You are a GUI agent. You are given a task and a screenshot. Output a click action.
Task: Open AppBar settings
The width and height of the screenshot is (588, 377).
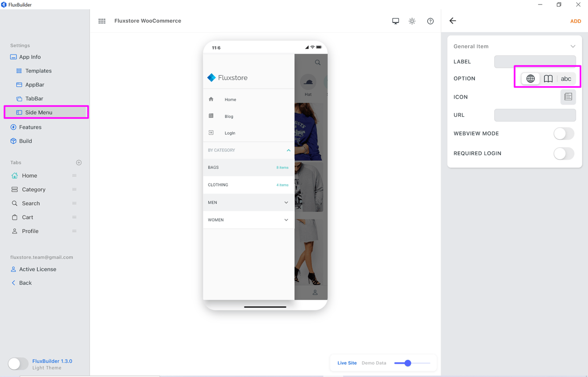click(30, 85)
